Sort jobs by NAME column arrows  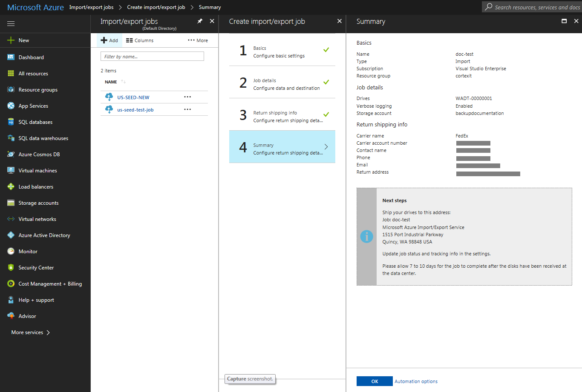[x=123, y=82]
